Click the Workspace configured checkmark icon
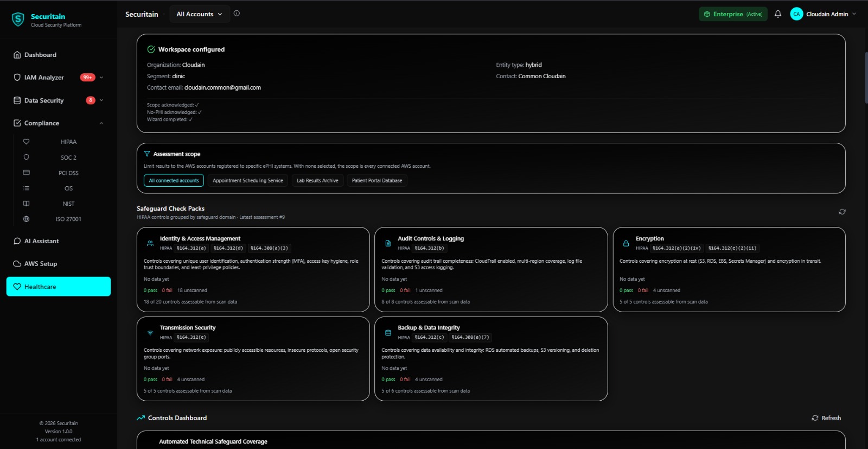This screenshot has height=449, width=868. coord(151,49)
